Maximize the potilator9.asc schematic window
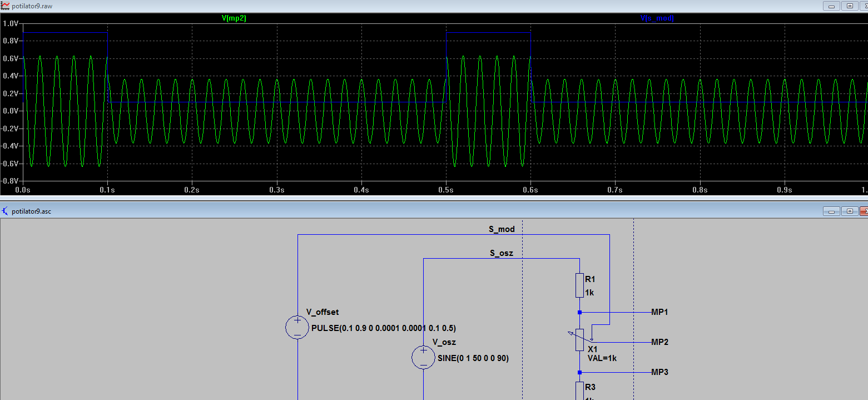Screen dimensions: 868x400 850,211
